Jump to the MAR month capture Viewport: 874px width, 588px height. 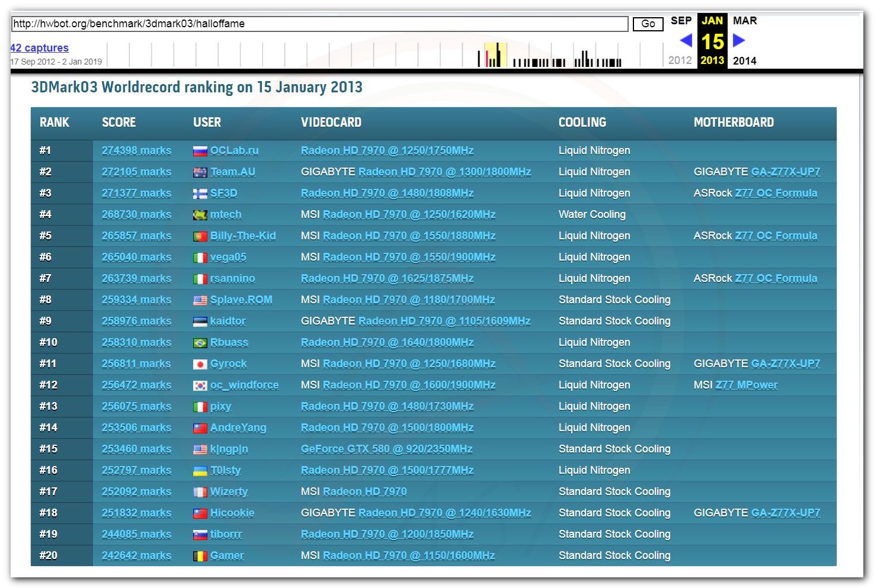(x=745, y=21)
